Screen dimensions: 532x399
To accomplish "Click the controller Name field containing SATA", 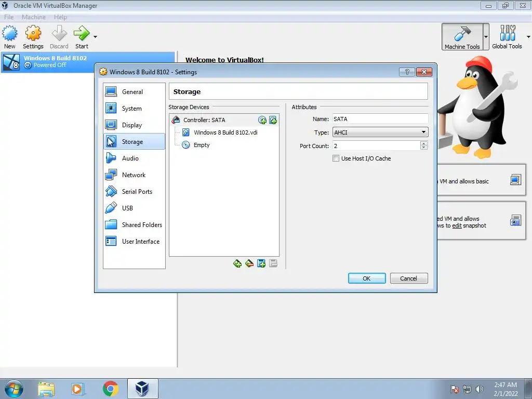I will click(380, 119).
